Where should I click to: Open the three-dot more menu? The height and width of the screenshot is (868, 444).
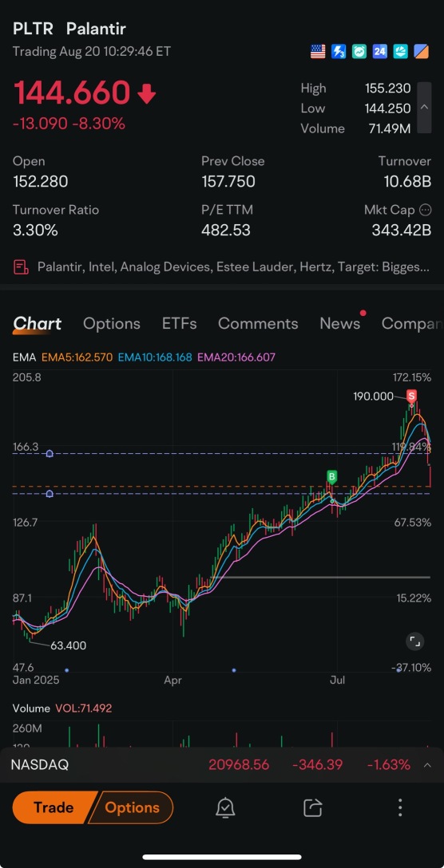click(399, 807)
